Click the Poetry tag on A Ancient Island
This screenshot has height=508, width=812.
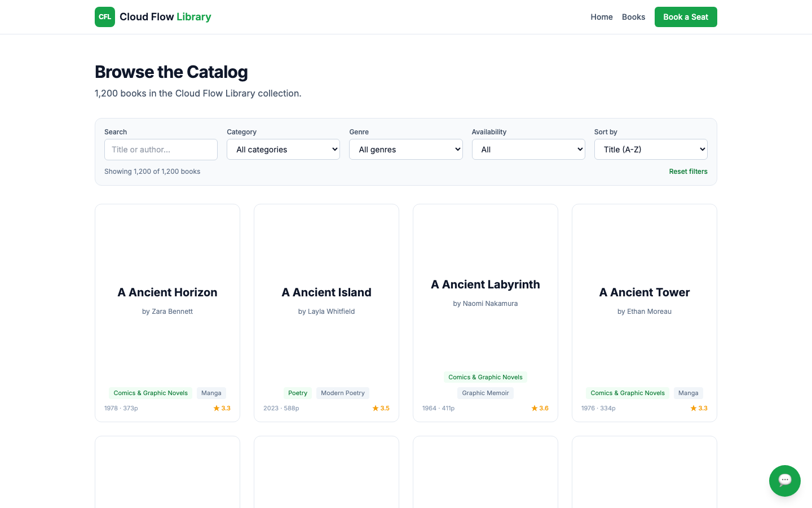[298, 393]
